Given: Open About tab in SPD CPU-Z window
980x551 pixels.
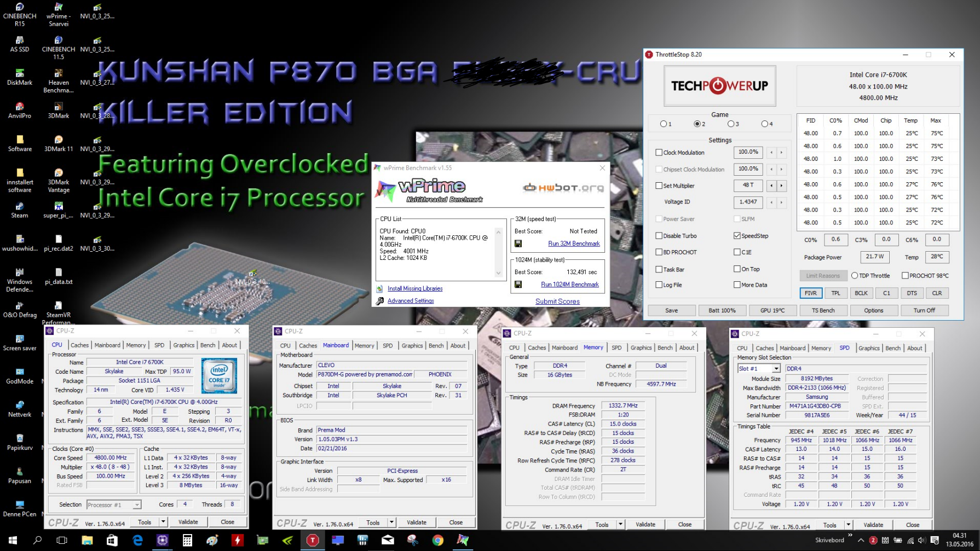Looking at the screenshot, I should (x=915, y=349).
